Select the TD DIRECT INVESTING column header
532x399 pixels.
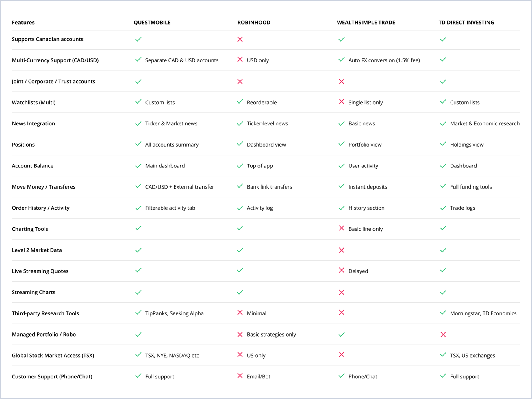[466, 23]
